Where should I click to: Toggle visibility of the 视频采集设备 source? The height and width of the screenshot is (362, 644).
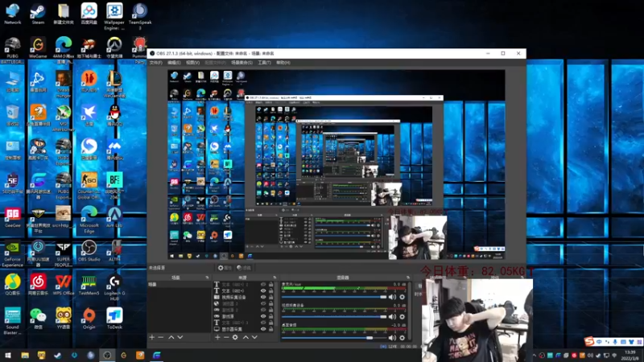click(x=263, y=297)
